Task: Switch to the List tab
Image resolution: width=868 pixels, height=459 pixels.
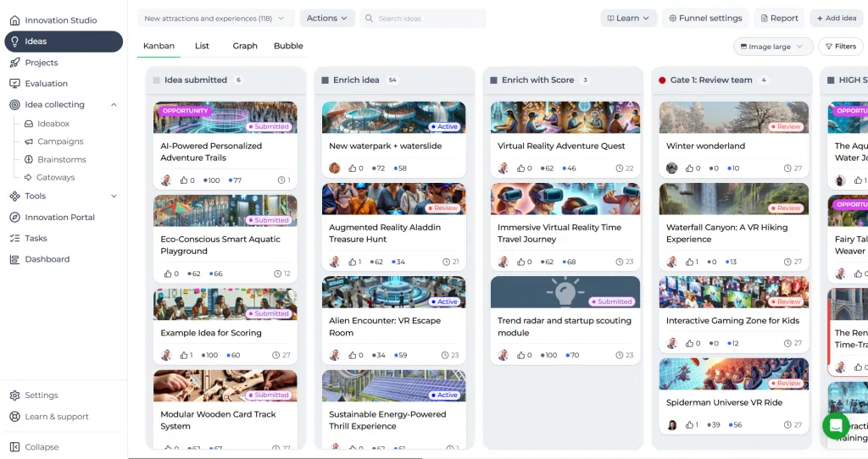Action: pyautogui.click(x=202, y=46)
